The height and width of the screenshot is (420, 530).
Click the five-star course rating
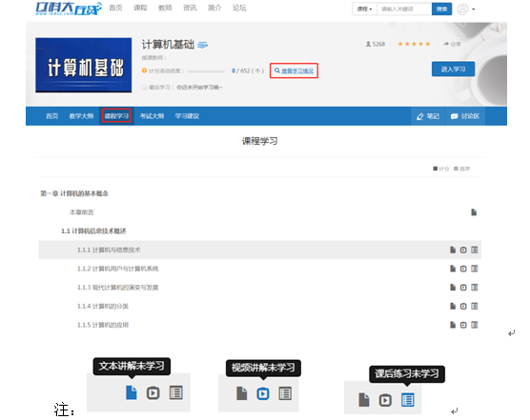(x=414, y=44)
